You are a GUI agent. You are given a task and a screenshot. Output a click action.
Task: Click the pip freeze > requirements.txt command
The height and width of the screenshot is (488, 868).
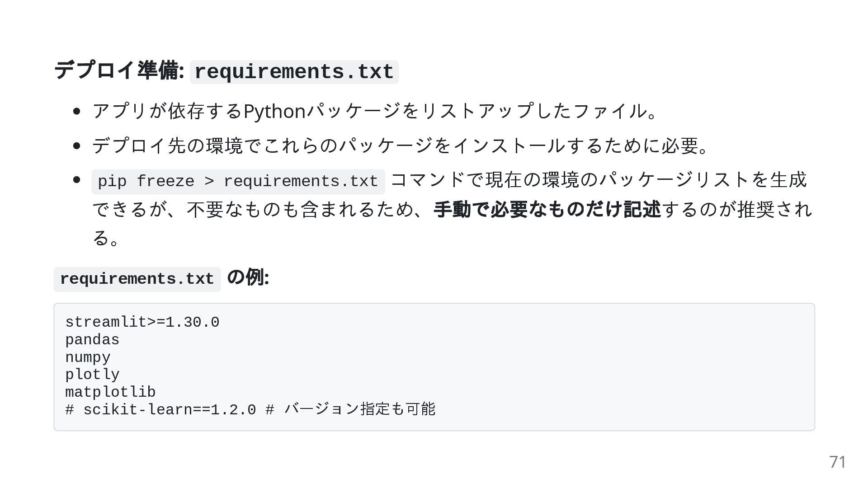(x=238, y=182)
